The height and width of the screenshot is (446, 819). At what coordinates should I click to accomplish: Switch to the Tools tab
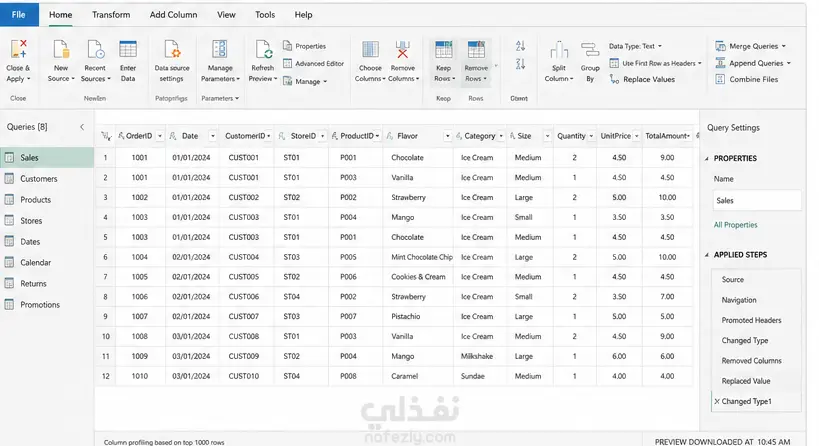(x=265, y=15)
